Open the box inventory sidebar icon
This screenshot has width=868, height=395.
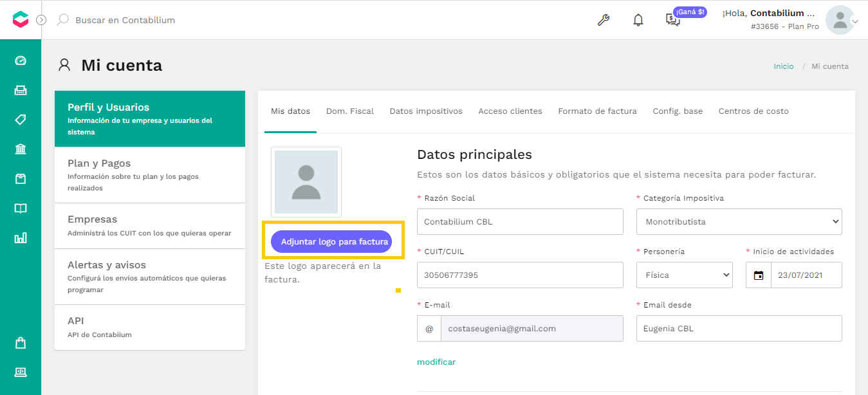tap(21, 179)
